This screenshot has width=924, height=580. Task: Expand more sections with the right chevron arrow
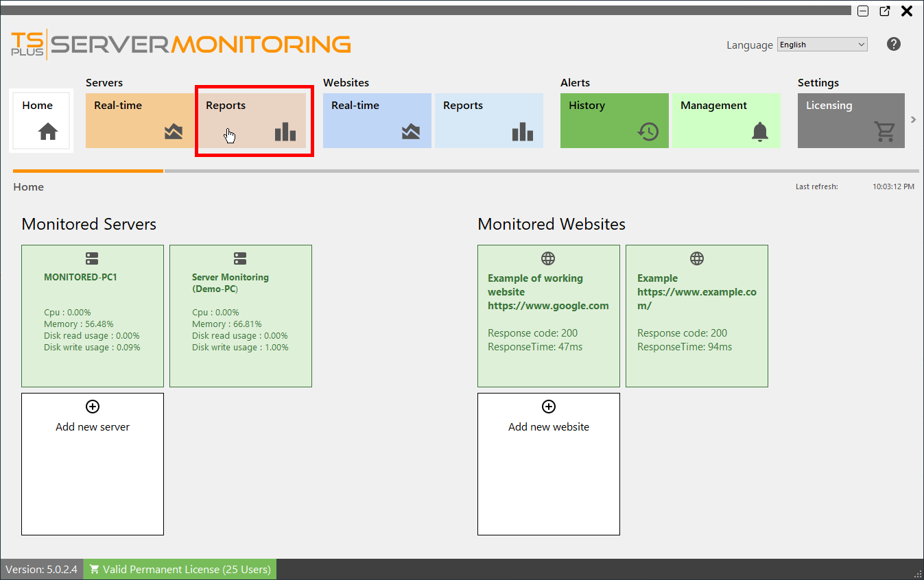point(914,119)
